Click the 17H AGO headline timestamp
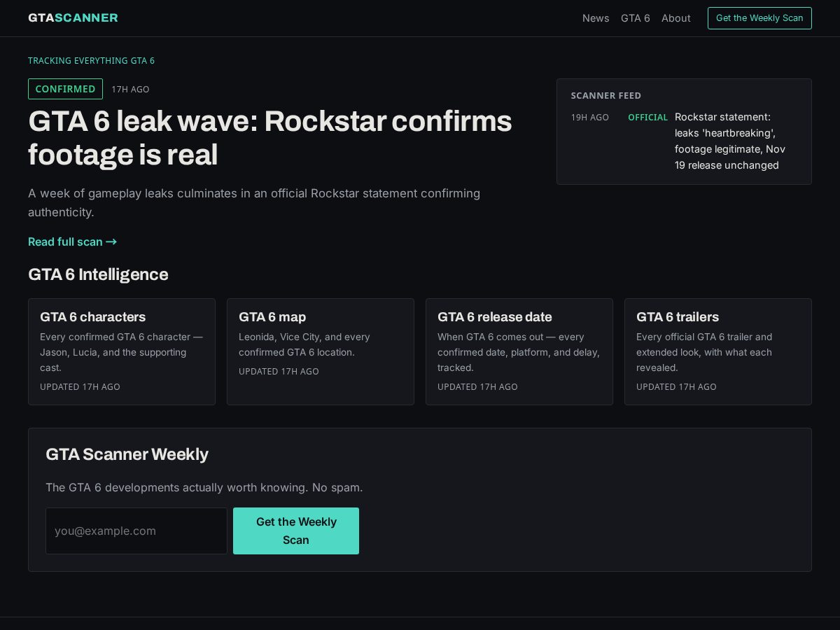 130,90
